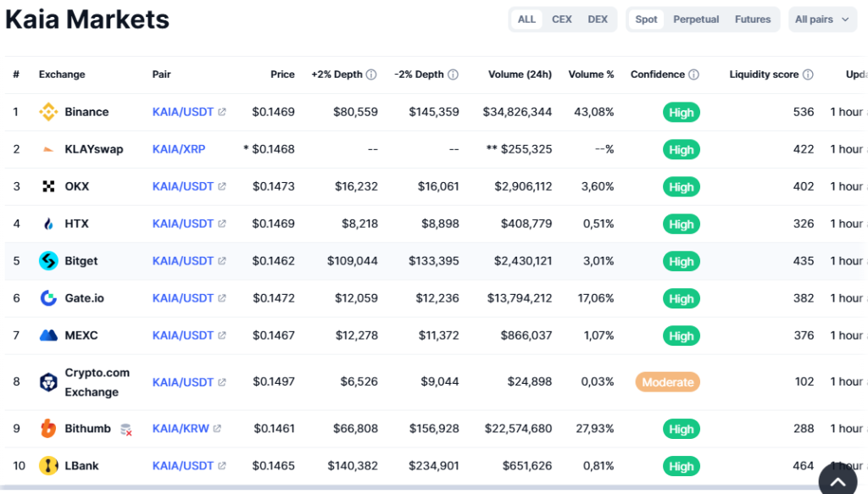Image resolution: width=868 pixels, height=494 pixels.
Task: Open the Binance KAIA/USDT pair link
Action: point(183,112)
